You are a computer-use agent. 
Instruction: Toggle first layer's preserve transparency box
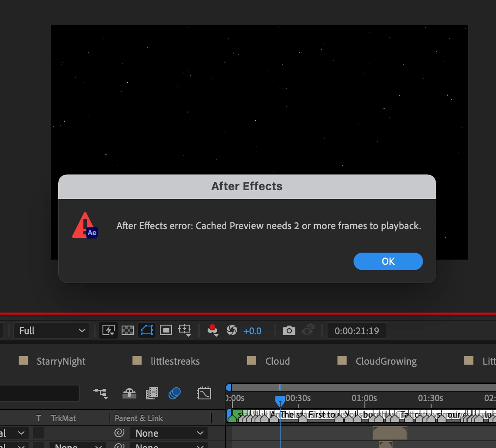click(39, 433)
